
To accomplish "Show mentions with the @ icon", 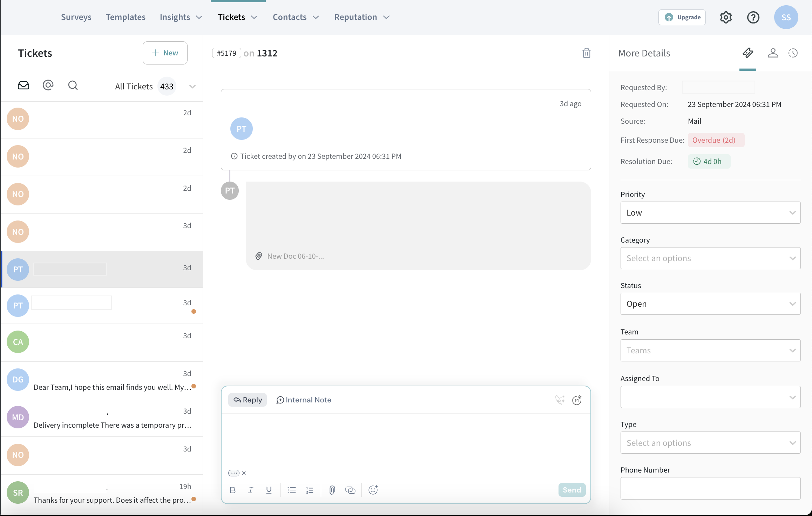I will click(x=48, y=85).
